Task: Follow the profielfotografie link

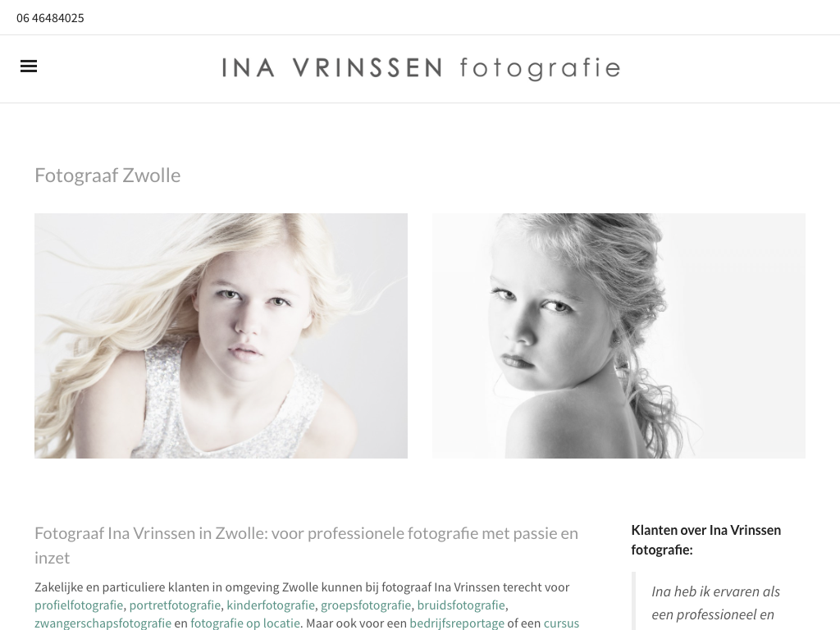Action: coord(79,605)
